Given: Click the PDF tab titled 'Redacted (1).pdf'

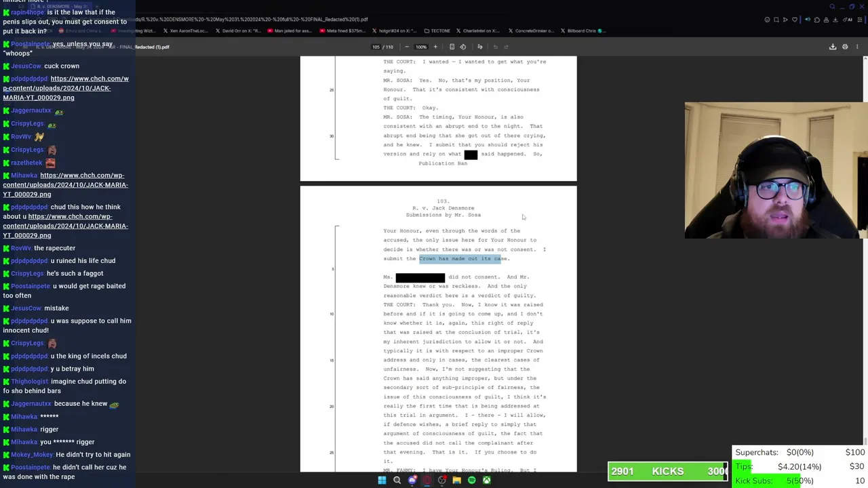Looking at the screenshot, I should [153, 47].
